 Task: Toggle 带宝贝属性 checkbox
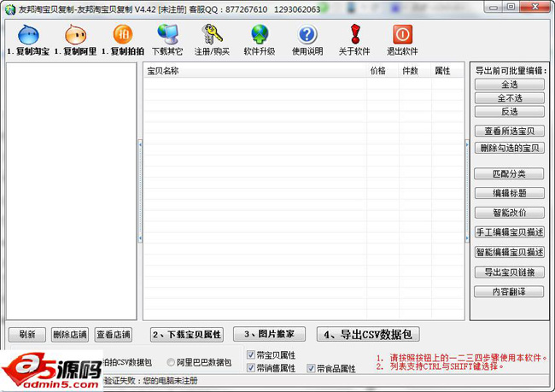(251, 354)
